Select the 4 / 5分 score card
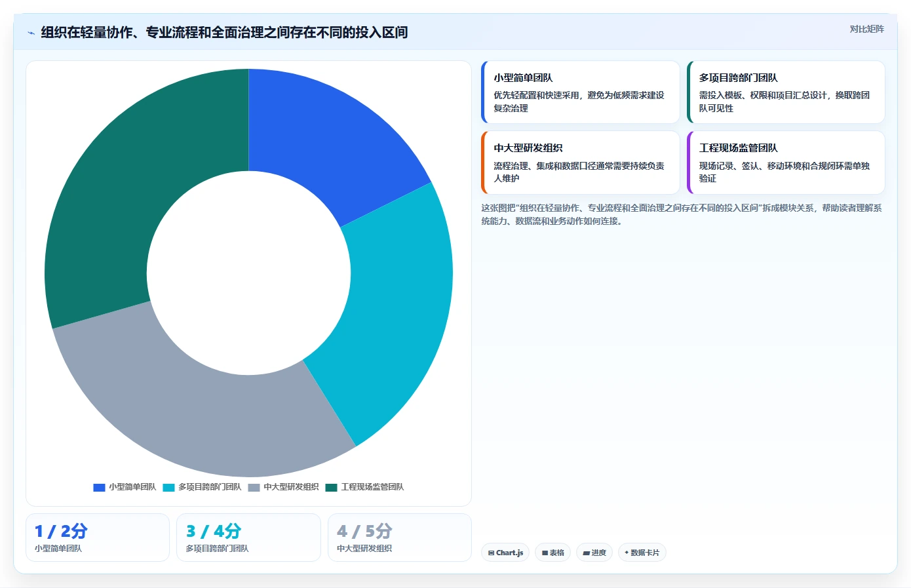 400,538
